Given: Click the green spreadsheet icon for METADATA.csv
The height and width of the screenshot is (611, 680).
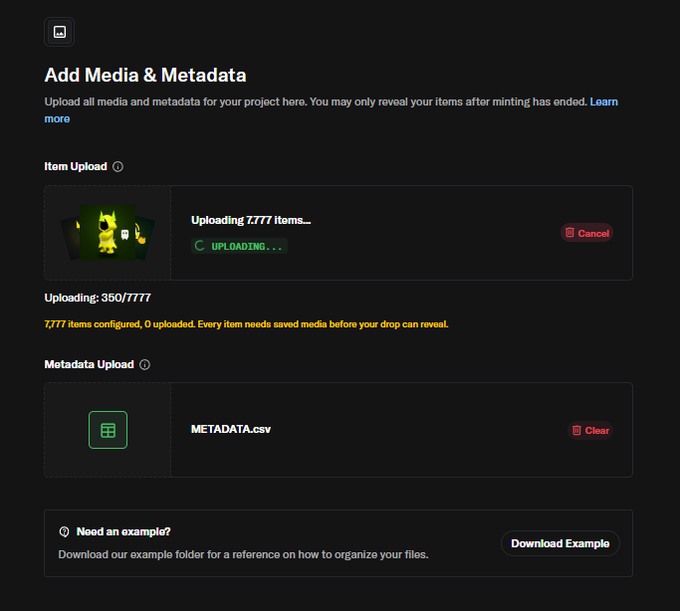Looking at the screenshot, I should 108,430.
